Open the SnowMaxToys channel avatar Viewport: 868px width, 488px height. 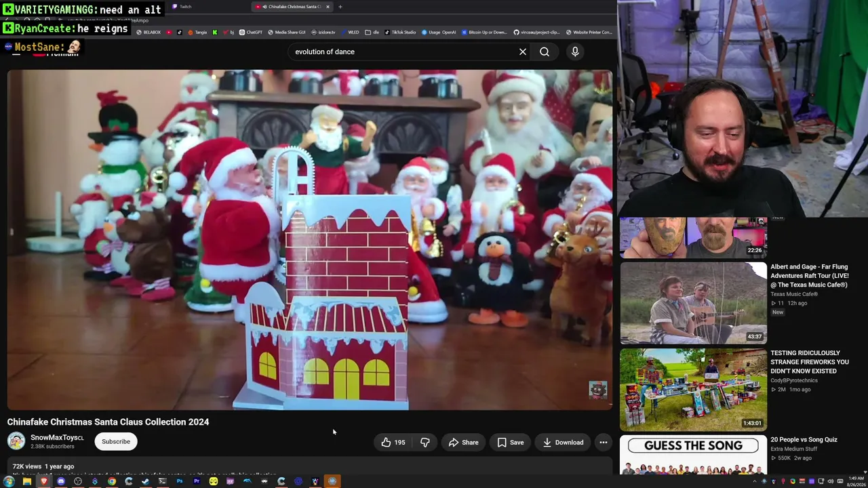pyautogui.click(x=16, y=441)
